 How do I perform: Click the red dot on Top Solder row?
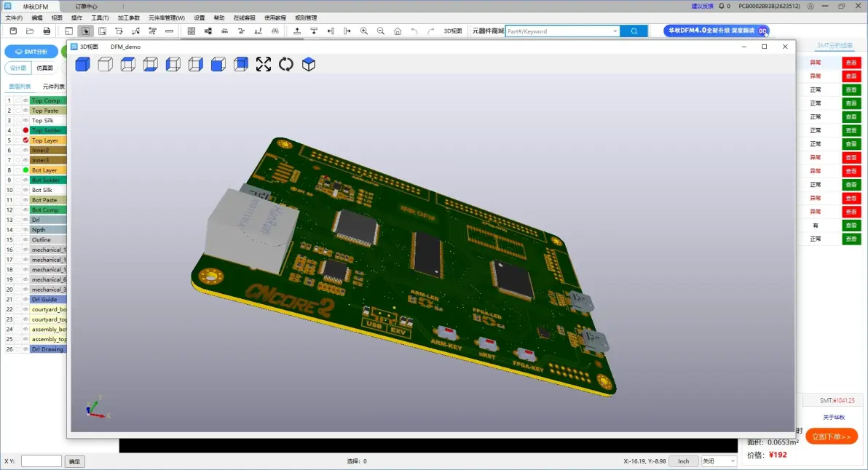point(25,130)
